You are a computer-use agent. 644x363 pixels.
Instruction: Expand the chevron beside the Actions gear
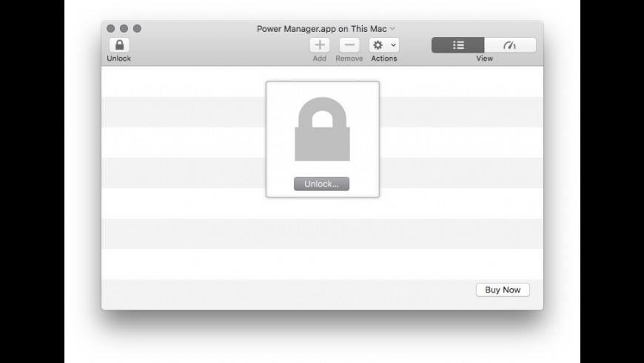[393, 44]
